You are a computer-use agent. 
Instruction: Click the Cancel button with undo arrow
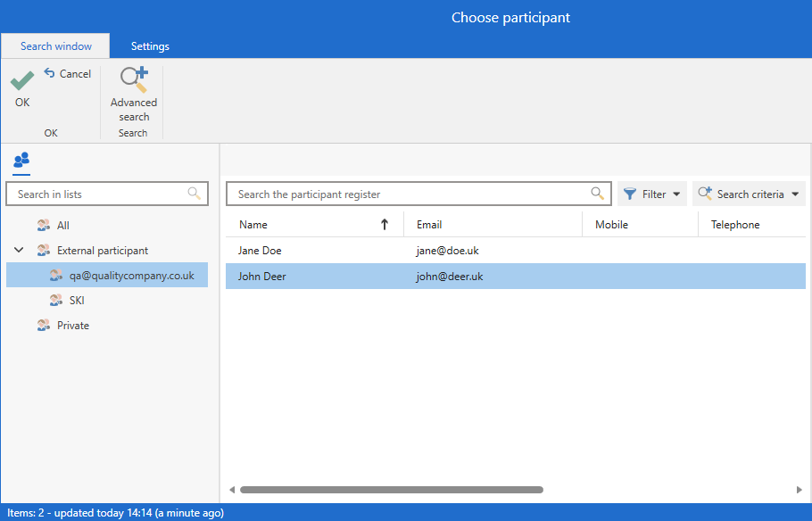67,73
